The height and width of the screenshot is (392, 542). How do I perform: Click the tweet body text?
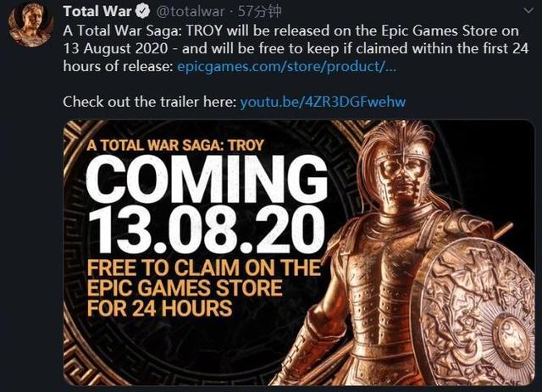(x=296, y=48)
